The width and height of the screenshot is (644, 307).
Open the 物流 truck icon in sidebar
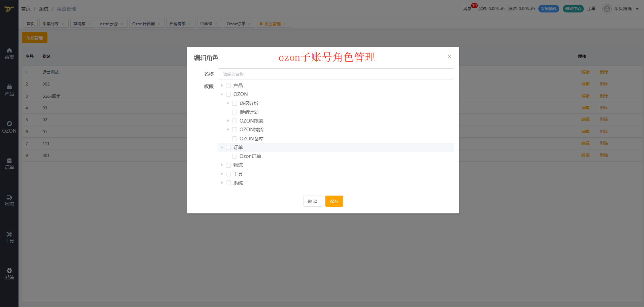pos(9,198)
